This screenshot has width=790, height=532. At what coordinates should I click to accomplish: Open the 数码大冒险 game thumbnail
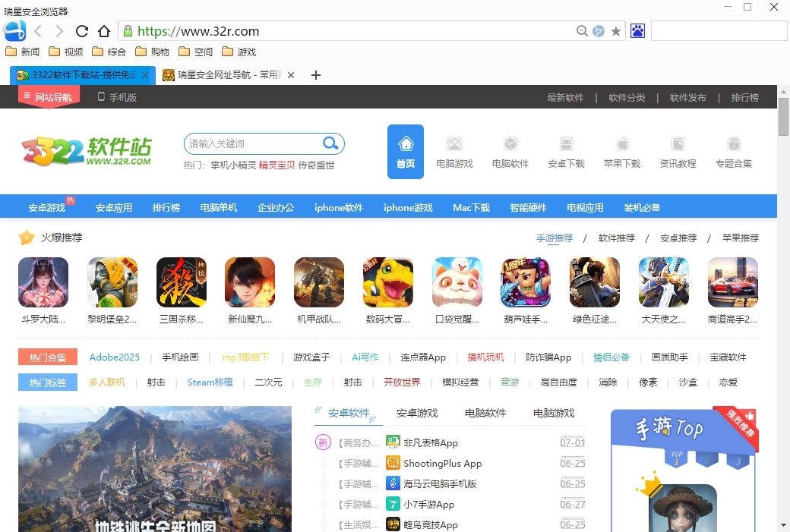388,291
